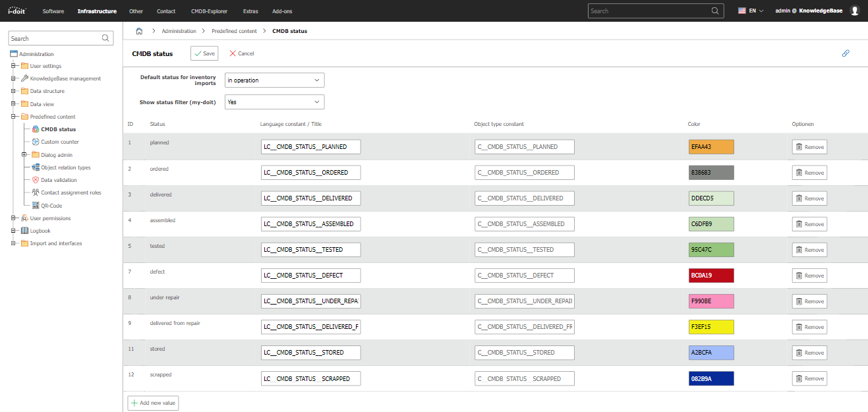Open the CMDB-Explorer menu

pyautogui.click(x=210, y=11)
